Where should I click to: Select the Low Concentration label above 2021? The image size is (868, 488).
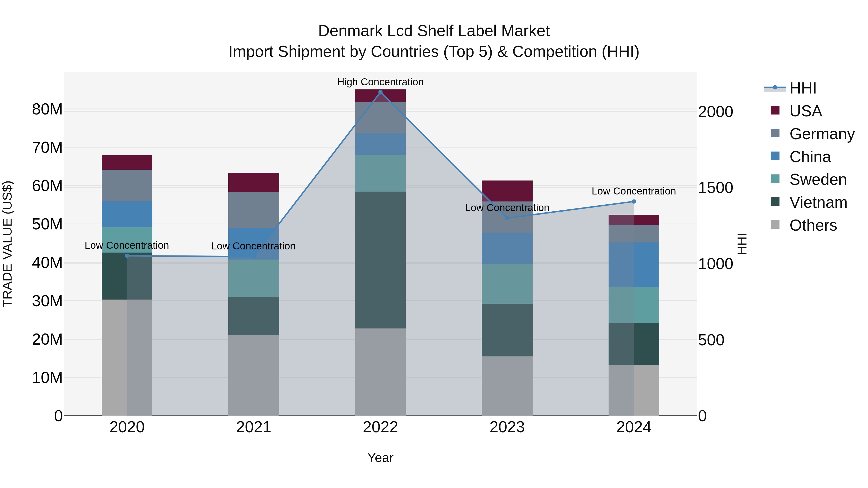click(253, 246)
